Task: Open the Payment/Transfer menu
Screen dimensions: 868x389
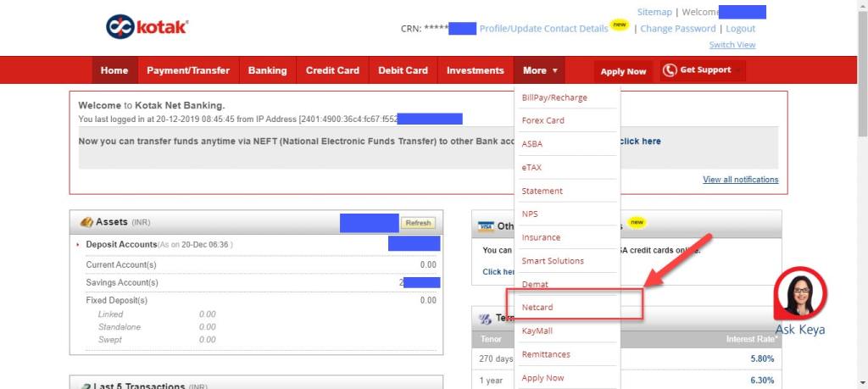Action: click(x=188, y=71)
